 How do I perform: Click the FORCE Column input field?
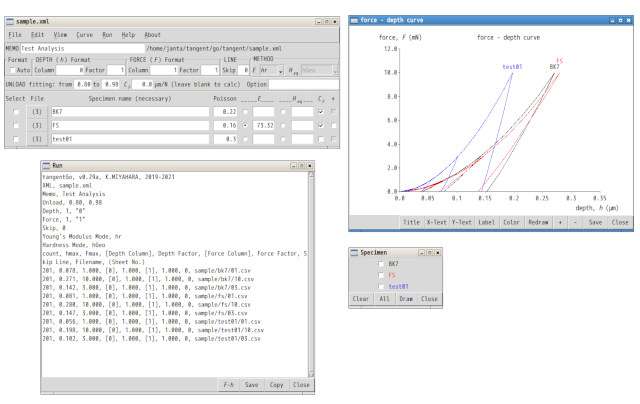click(164, 70)
